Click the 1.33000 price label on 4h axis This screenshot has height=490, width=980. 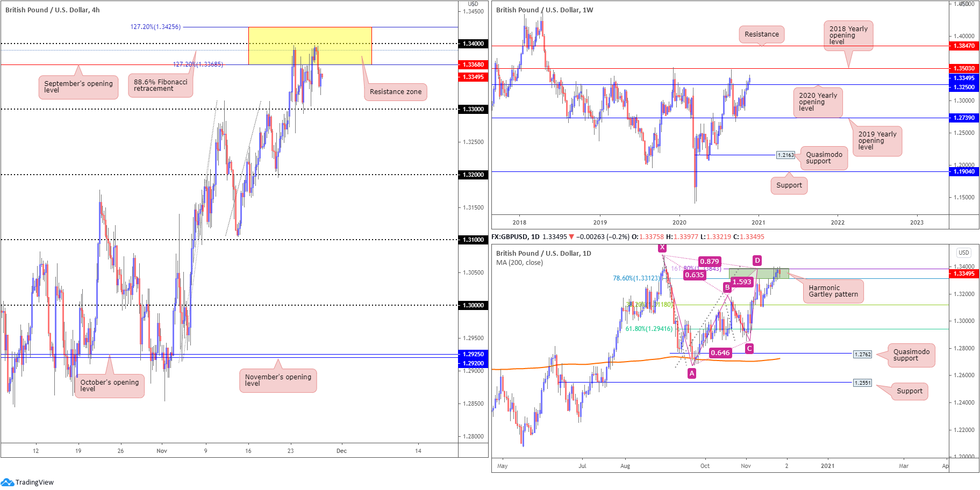(473, 109)
